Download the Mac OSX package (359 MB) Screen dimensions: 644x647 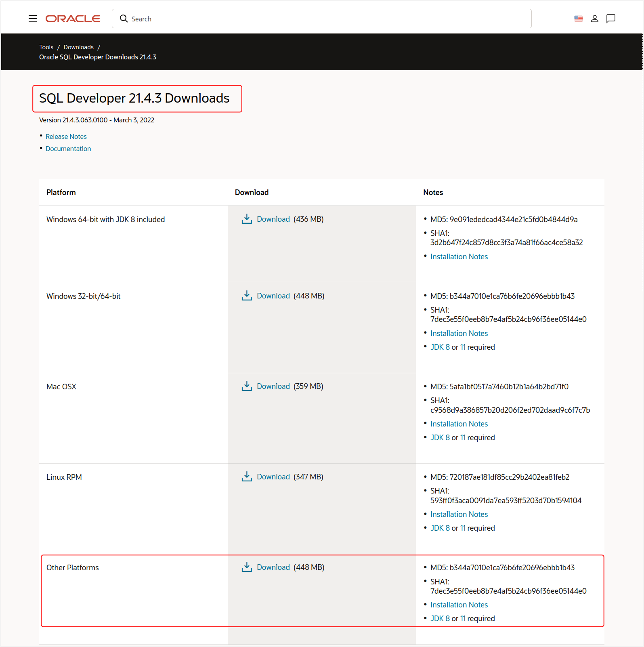(273, 386)
